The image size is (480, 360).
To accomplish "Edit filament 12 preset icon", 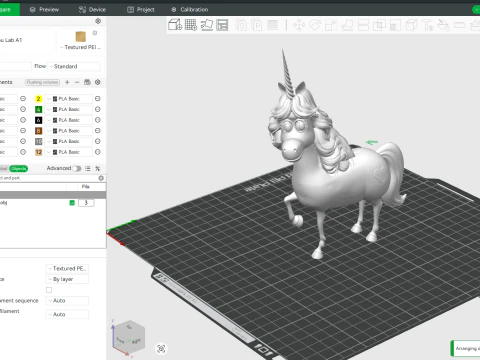I will [x=98, y=152].
